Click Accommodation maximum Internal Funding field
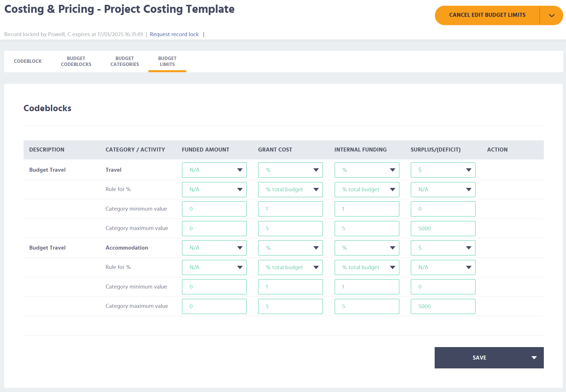Image resolution: width=566 pixels, height=392 pixels. (367, 306)
